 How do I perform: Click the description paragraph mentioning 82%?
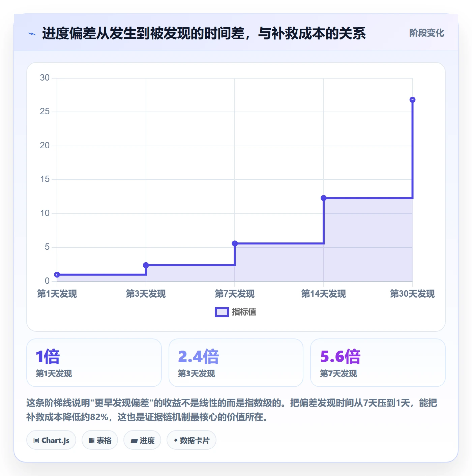232,410
